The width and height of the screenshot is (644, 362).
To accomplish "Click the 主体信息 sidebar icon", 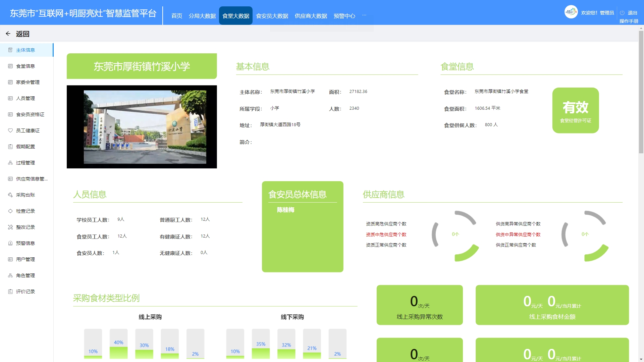I will [10, 50].
